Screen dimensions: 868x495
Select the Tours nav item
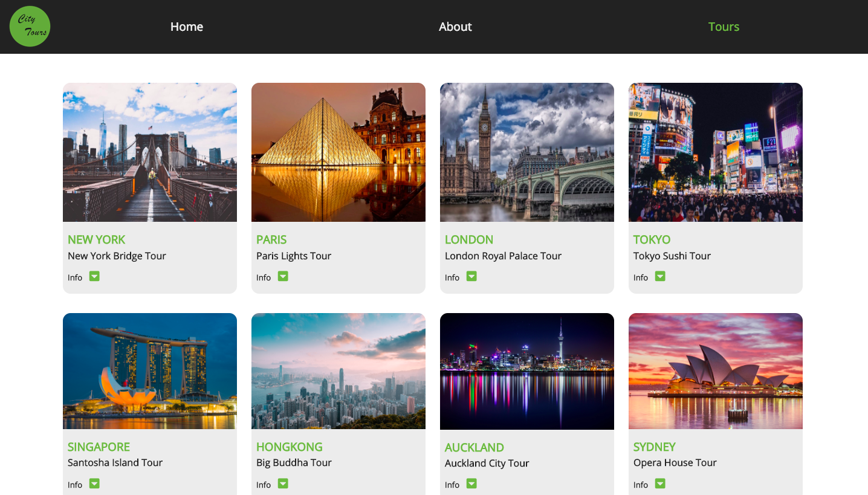(724, 27)
